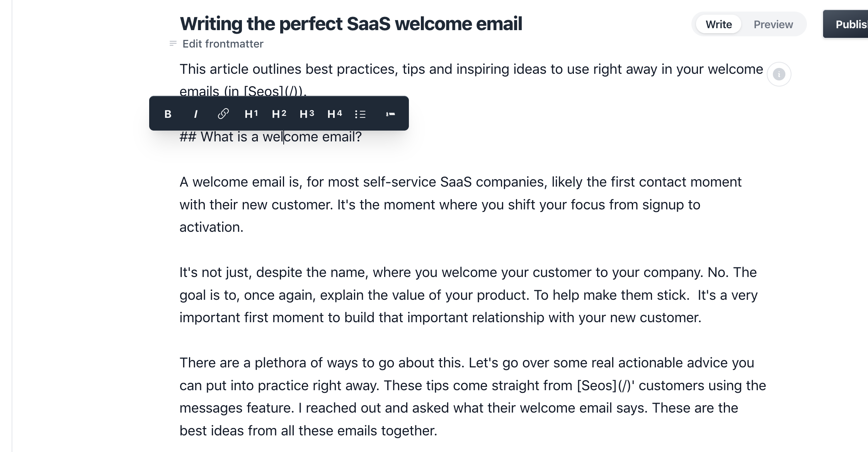Click the lines icon beside Edit frontmatter
This screenshot has width=868, height=452.
173,44
